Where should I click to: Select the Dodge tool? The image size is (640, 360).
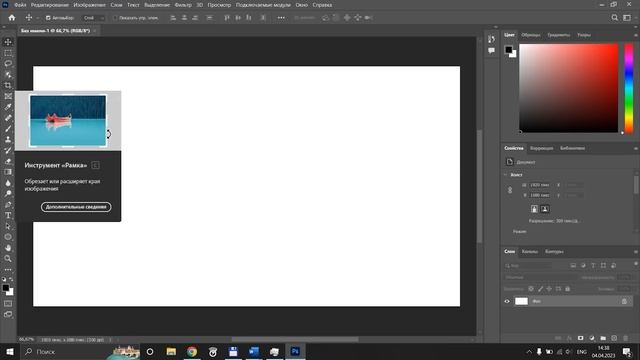(x=8, y=193)
